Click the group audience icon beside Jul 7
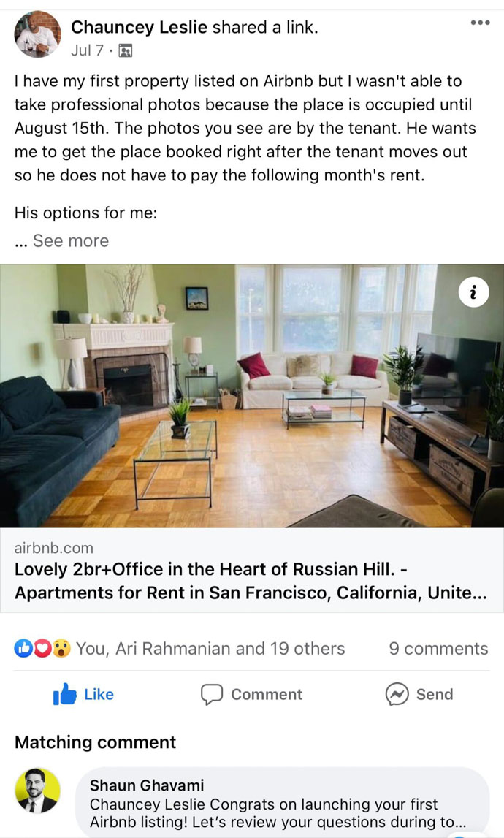This screenshot has width=504, height=838. click(x=125, y=50)
